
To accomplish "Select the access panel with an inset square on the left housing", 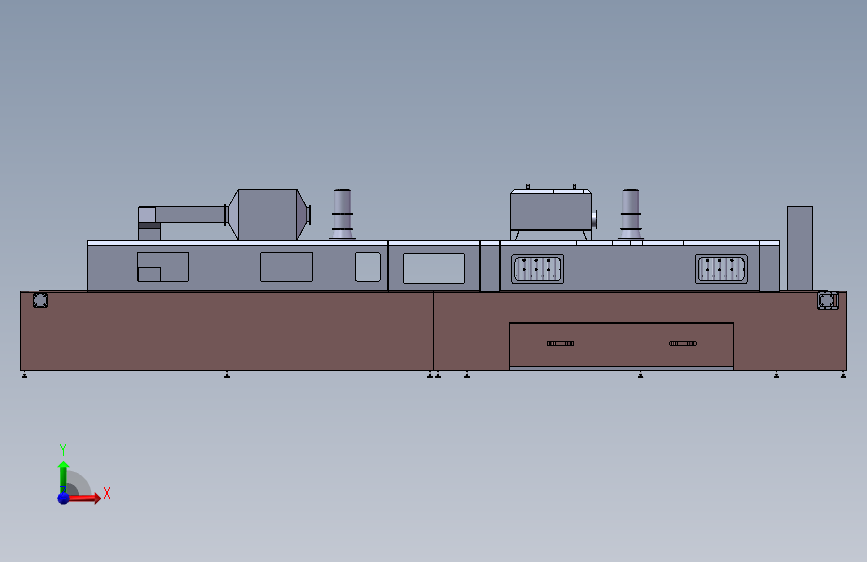I will coord(163,267).
